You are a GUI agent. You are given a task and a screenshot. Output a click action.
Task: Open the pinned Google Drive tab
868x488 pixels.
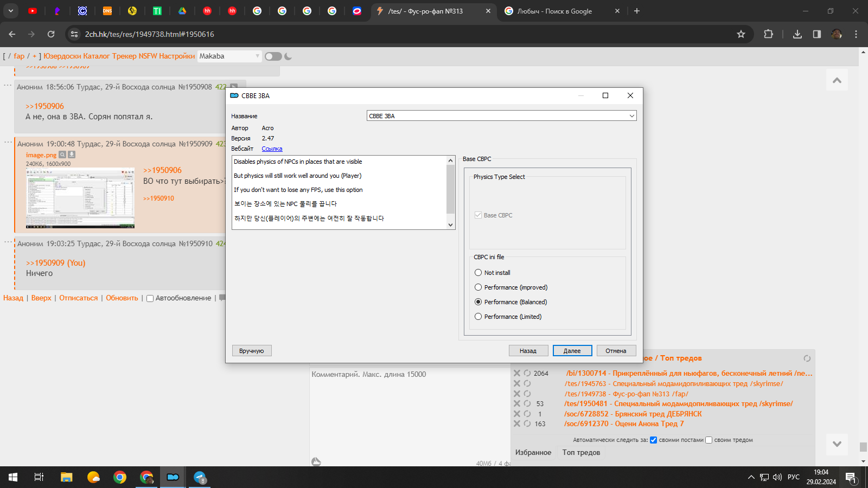(182, 11)
